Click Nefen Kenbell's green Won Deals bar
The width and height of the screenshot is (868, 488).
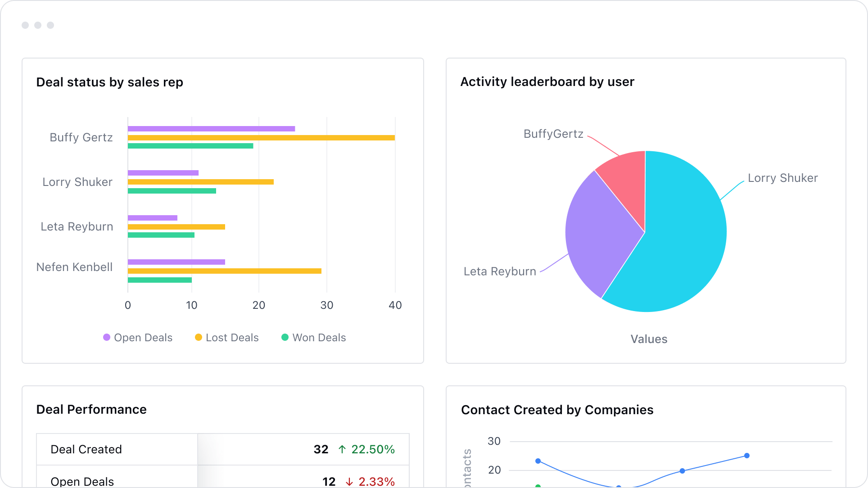[x=160, y=280]
